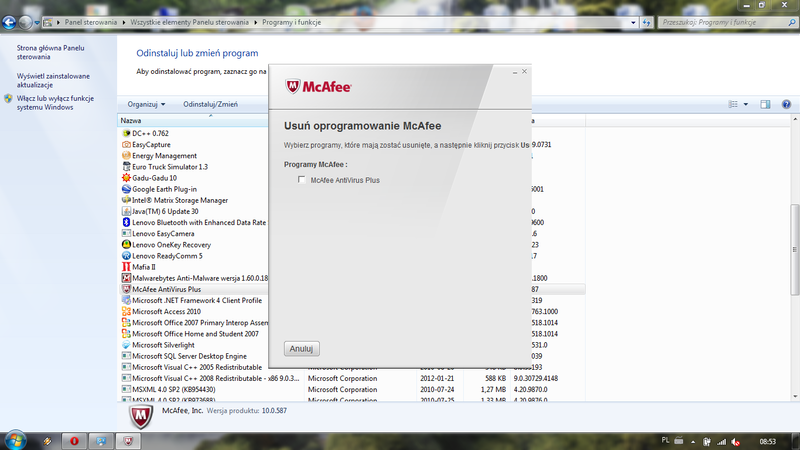Click the Przeszukaj Programy i funkcje field
The height and width of the screenshot is (450, 800).
pos(727,22)
